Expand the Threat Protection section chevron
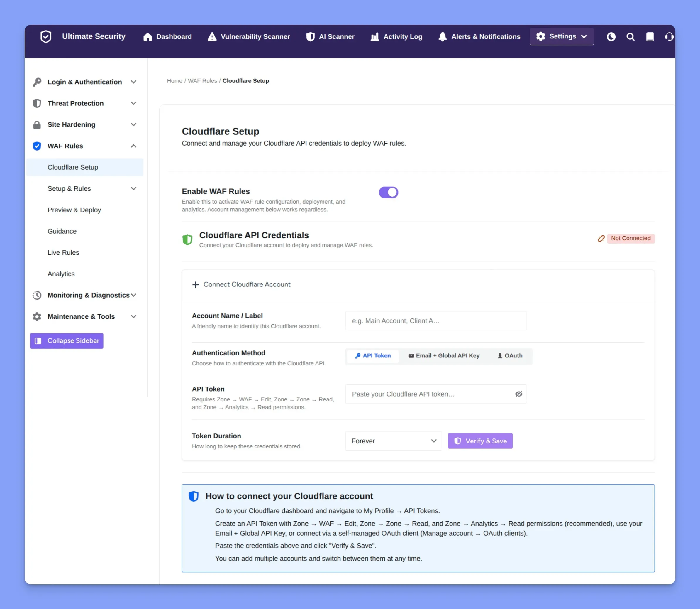700x609 pixels. (134, 103)
